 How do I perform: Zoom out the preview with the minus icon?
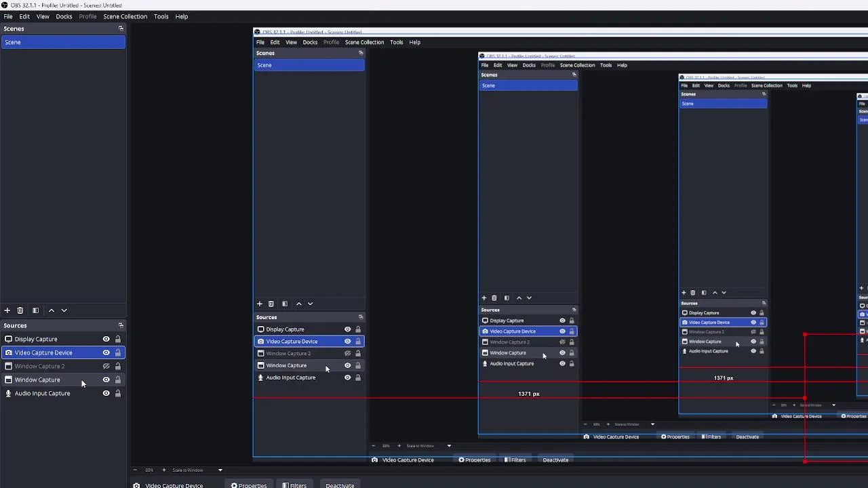coord(135,470)
